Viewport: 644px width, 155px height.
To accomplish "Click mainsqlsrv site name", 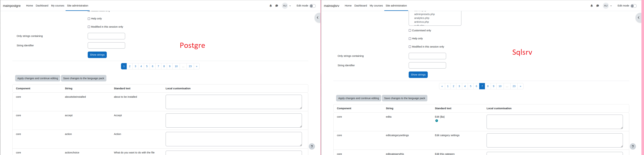I will pyautogui.click(x=331, y=6).
